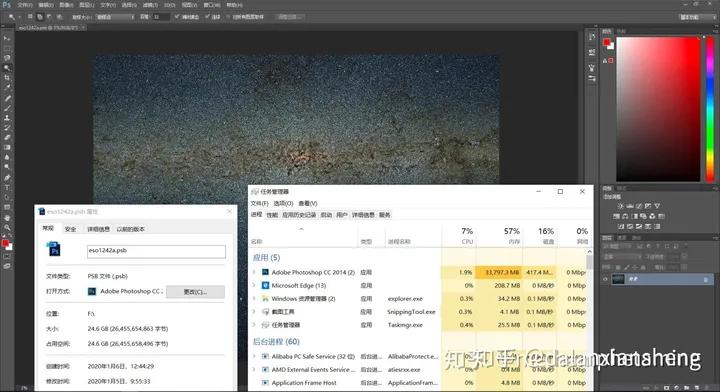Open Task Manager 选项(O) menu

coord(283,203)
